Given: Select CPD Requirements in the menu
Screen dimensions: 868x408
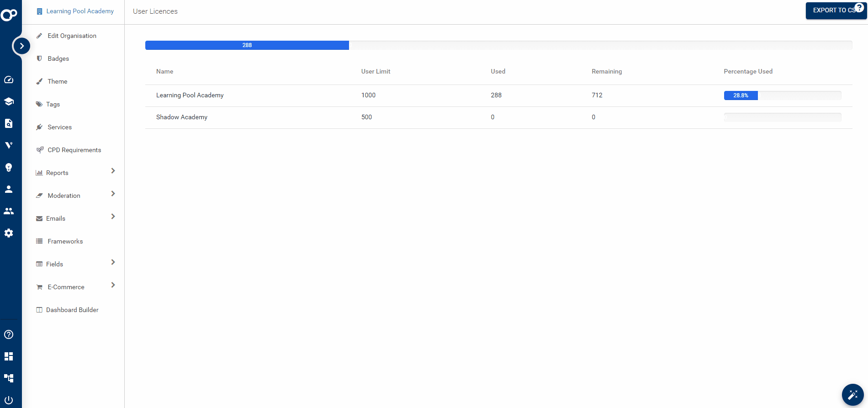Looking at the screenshot, I should click(x=74, y=150).
